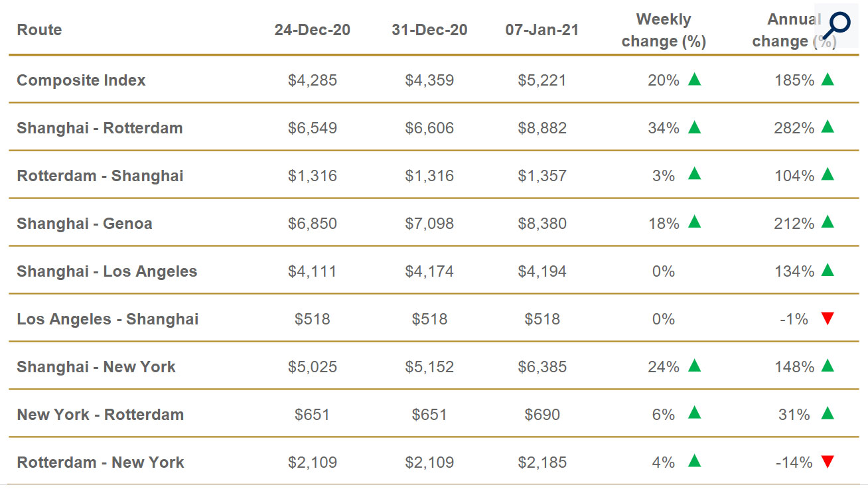Click the Weekly change (%) header

click(664, 30)
